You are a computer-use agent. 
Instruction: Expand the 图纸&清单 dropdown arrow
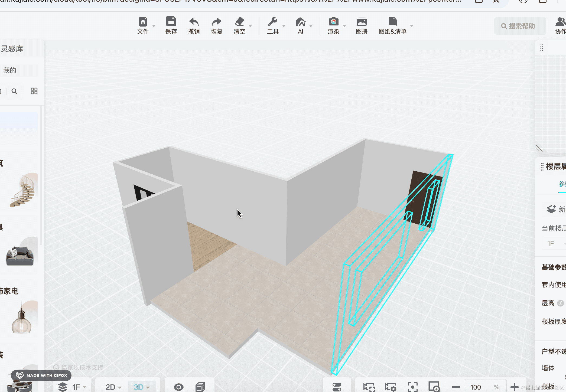click(412, 26)
